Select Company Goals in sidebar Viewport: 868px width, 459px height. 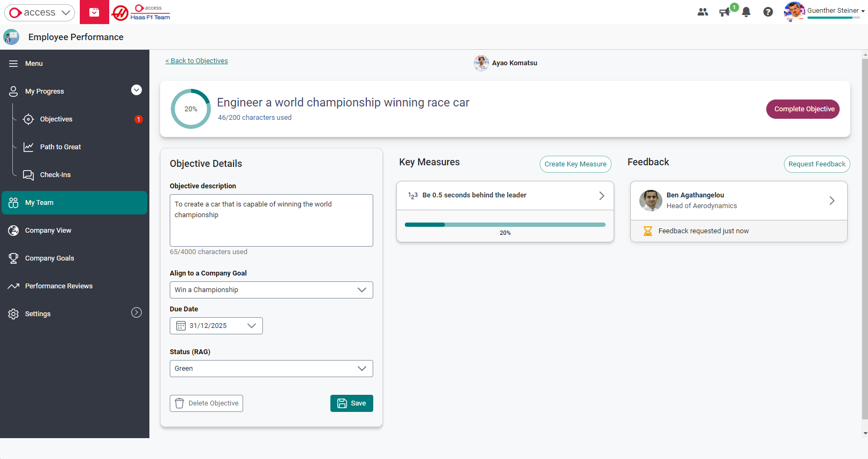[49, 258]
